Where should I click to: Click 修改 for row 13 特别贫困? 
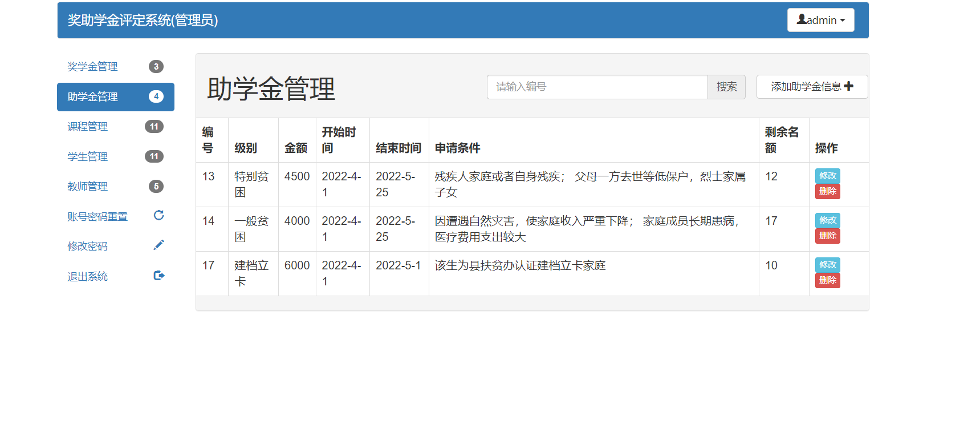coord(827,176)
